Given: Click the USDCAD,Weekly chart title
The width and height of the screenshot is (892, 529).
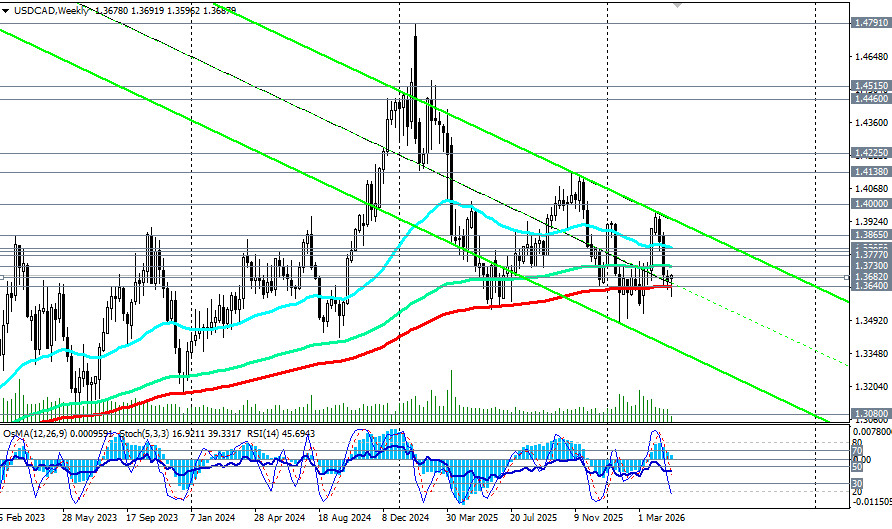Looking at the screenshot, I should pyautogui.click(x=51, y=10).
